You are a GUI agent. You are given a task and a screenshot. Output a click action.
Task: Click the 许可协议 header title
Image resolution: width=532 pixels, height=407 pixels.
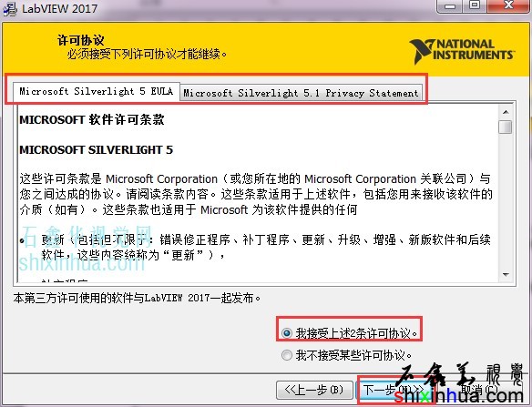pos(81,40)
